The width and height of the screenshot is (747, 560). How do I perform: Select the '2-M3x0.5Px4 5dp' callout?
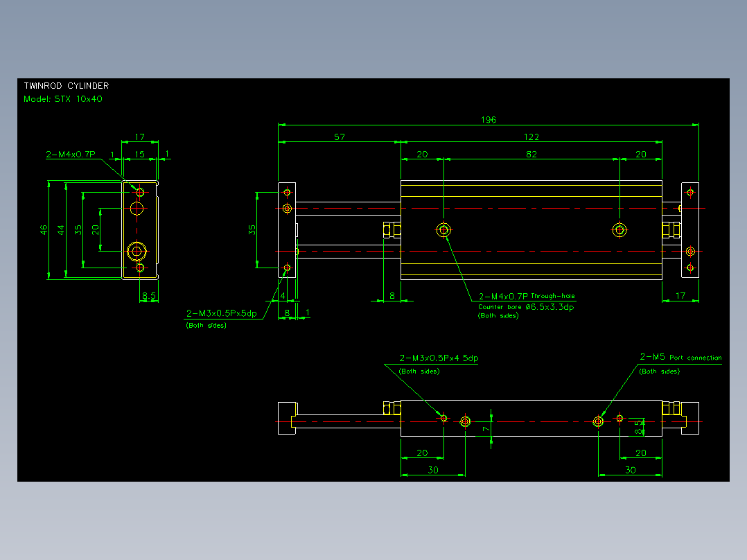pos(439,358)
